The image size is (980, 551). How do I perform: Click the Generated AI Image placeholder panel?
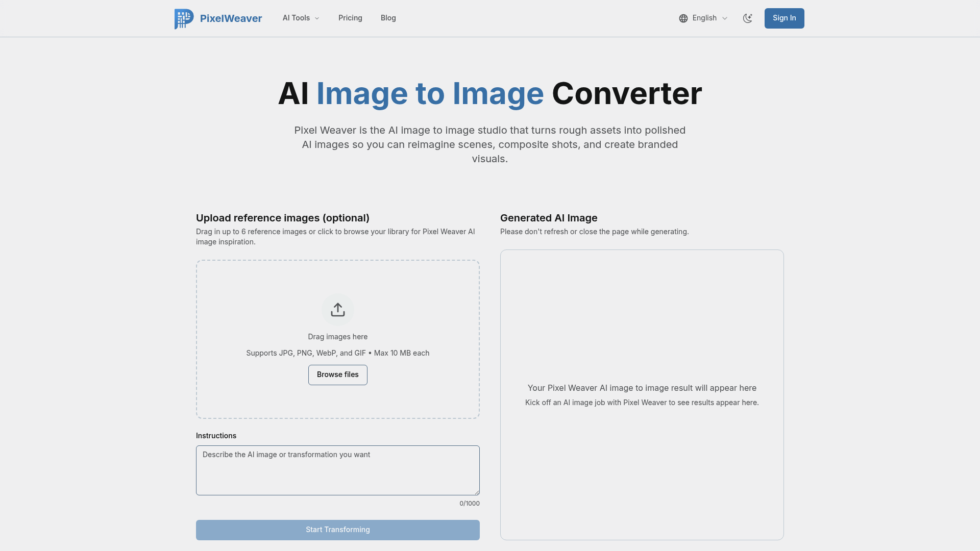click(x=642, y=395)
